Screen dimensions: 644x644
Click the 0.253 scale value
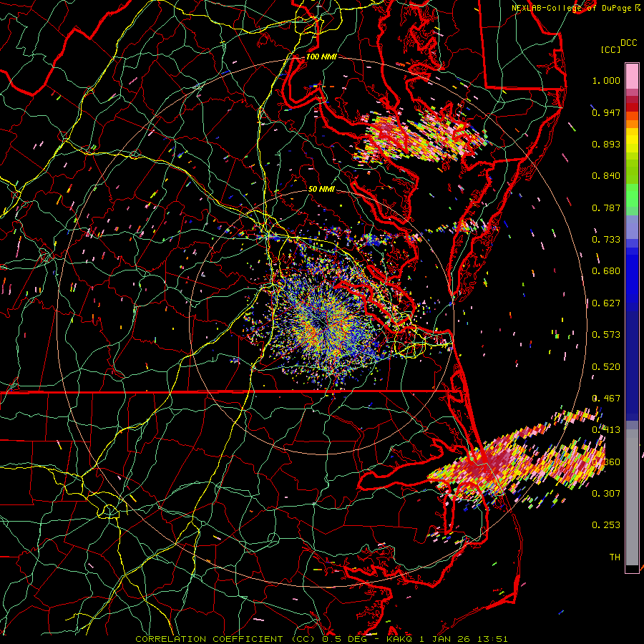[606, 525]
